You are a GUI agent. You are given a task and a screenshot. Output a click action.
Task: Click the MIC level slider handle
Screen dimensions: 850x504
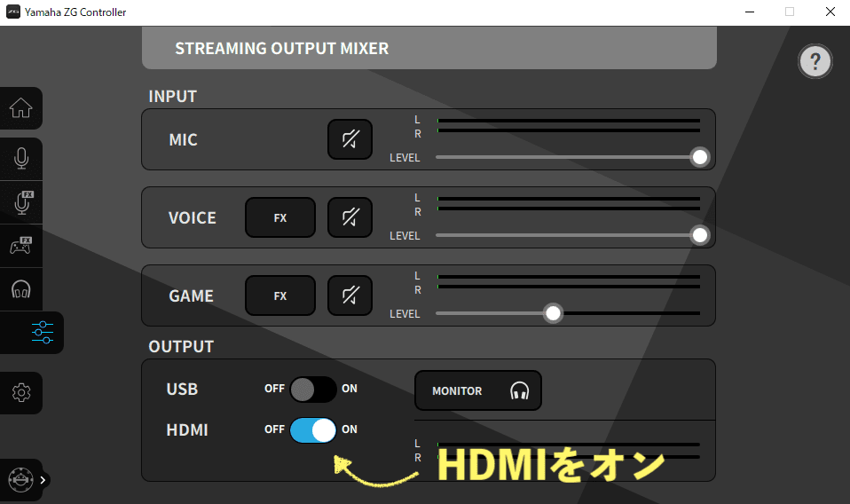click(700, 157)
